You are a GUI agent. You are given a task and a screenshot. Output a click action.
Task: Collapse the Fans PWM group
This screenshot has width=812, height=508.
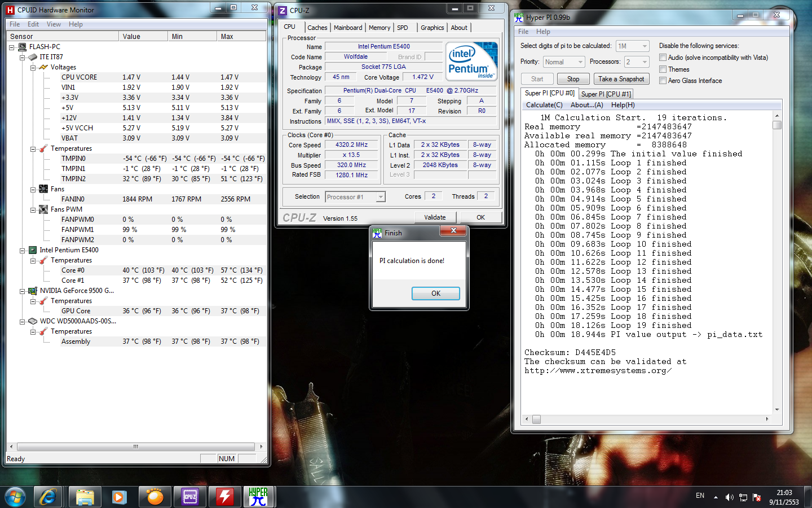click(33, 210)
